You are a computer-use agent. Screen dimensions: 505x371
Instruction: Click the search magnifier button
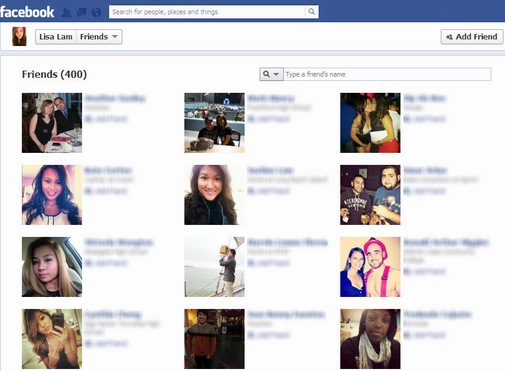(x=311, y=12)
